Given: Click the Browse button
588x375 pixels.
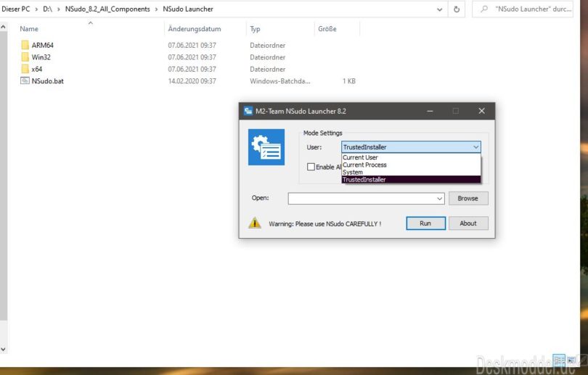Looking at the screenshot, I should point(468,198).
